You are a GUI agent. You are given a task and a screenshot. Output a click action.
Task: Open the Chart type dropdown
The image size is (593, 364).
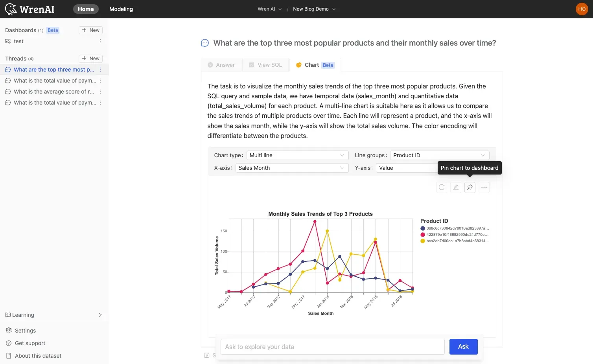pyautogui.click(x=297, y=155)
